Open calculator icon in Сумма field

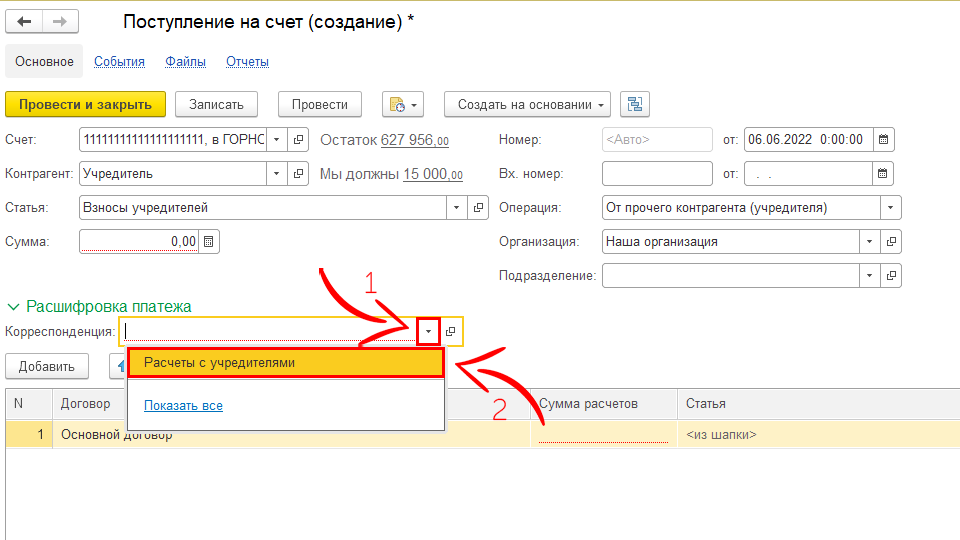pyautogui.click(x=208, y=241)
